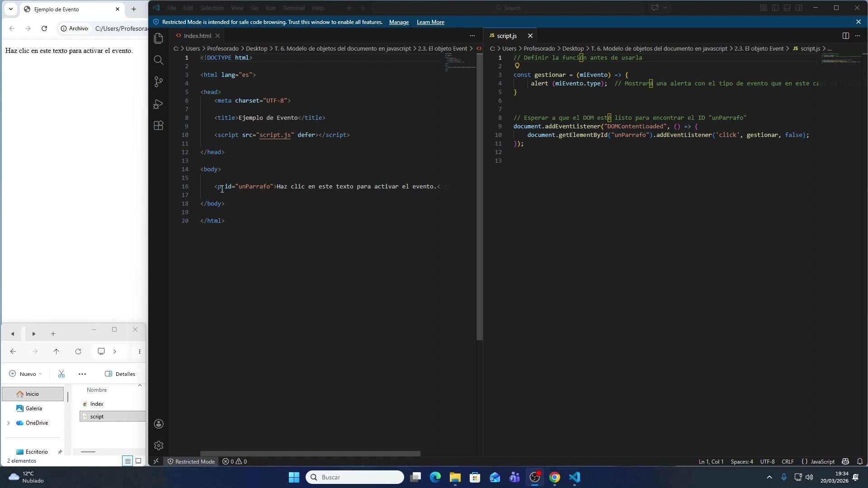Close the Index.html editor tab

tap(217, 36)
